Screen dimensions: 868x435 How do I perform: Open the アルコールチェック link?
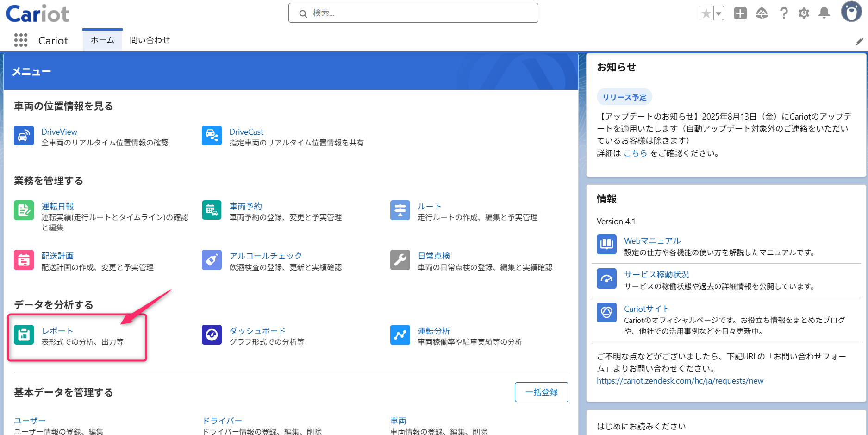click(x=266, y=256)
